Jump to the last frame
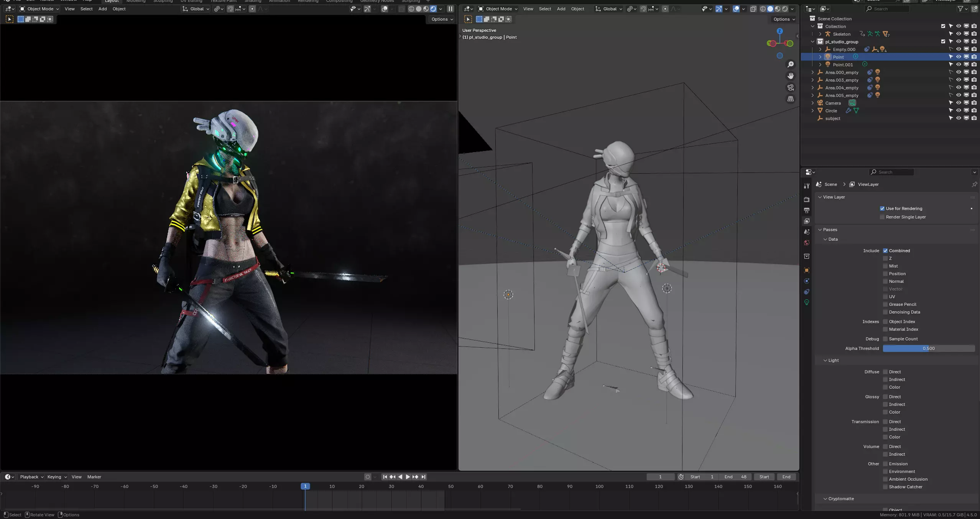The height and width of the screenshot is (519, 980). [x=423, y=477]
